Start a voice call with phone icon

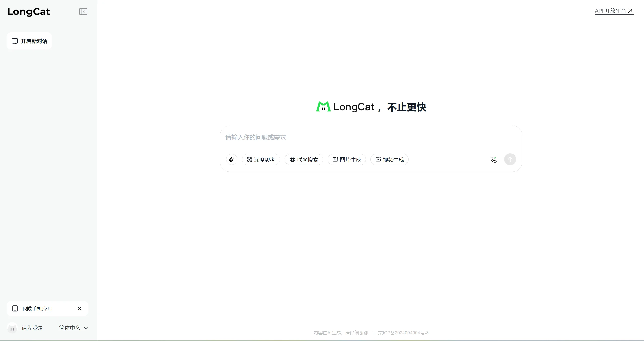click(493, 159)
